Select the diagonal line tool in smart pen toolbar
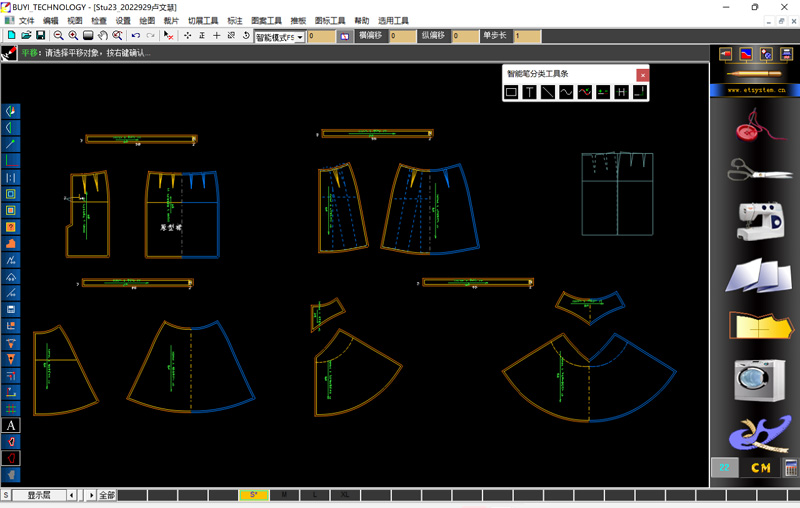 click(548, 92)
